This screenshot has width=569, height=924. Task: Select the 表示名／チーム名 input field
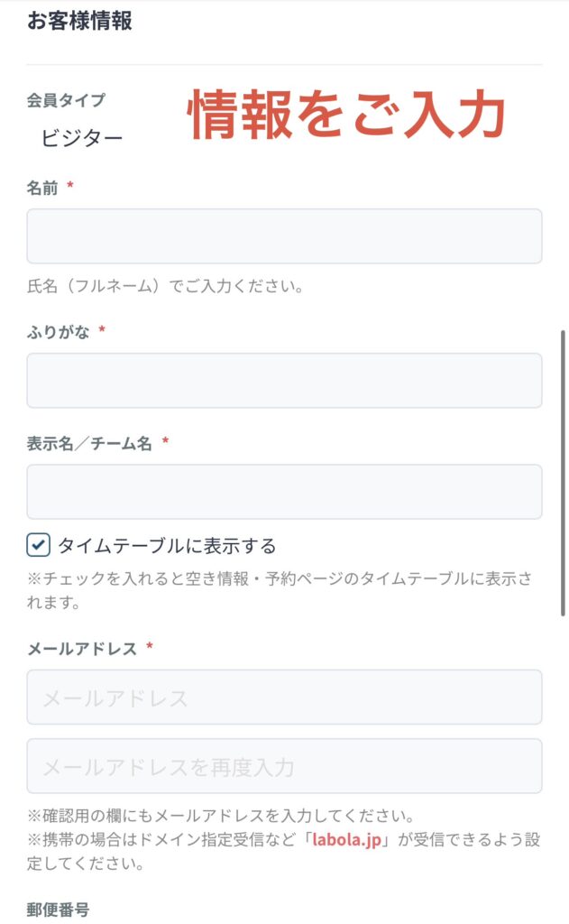(x=284, y=492)
